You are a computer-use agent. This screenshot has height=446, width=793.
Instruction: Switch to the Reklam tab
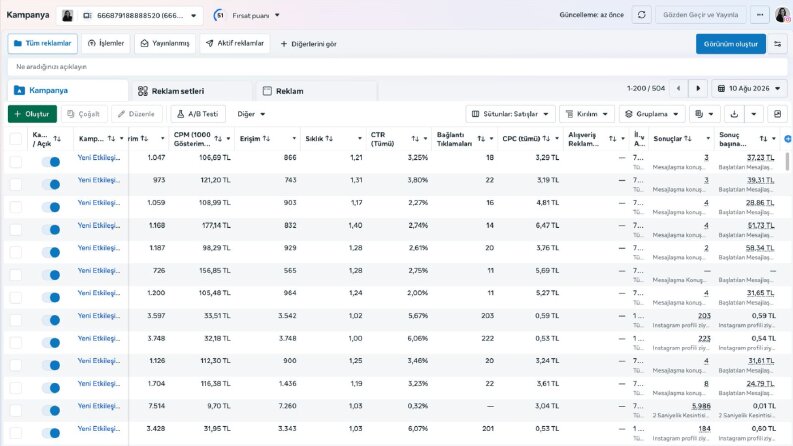click(x=317, y=91)
